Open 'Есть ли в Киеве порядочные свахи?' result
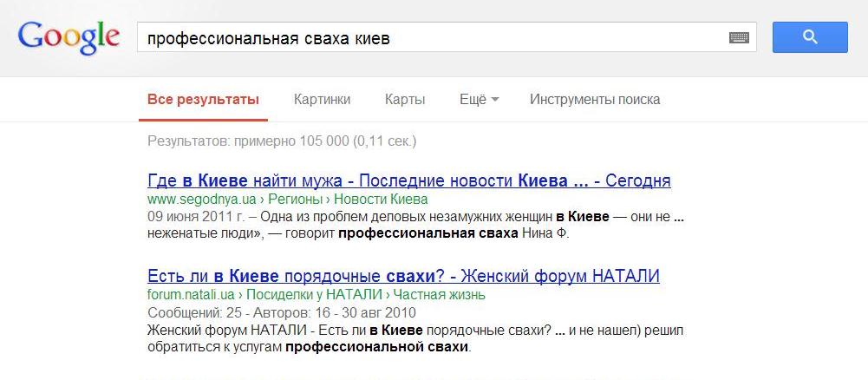868x380 pixels. [403, 277]
